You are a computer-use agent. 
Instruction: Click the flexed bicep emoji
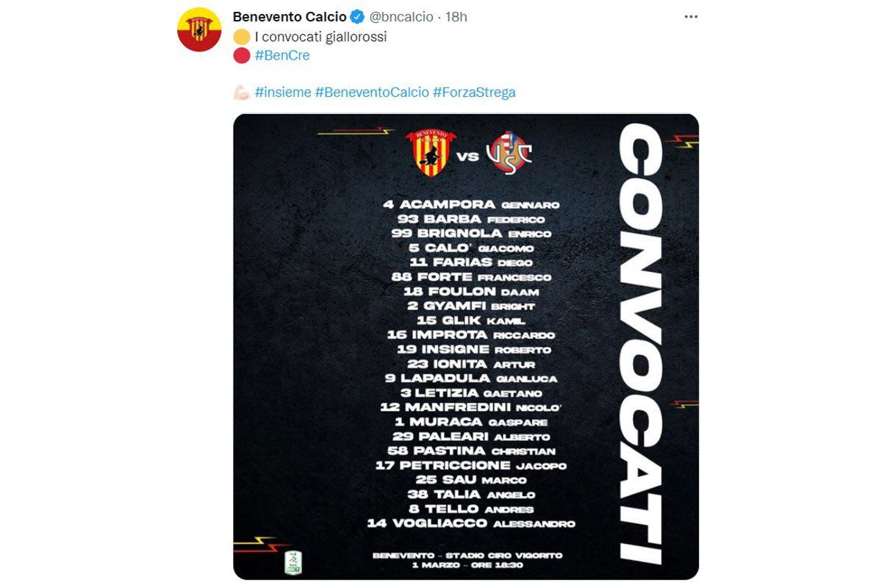coord(242,93)
